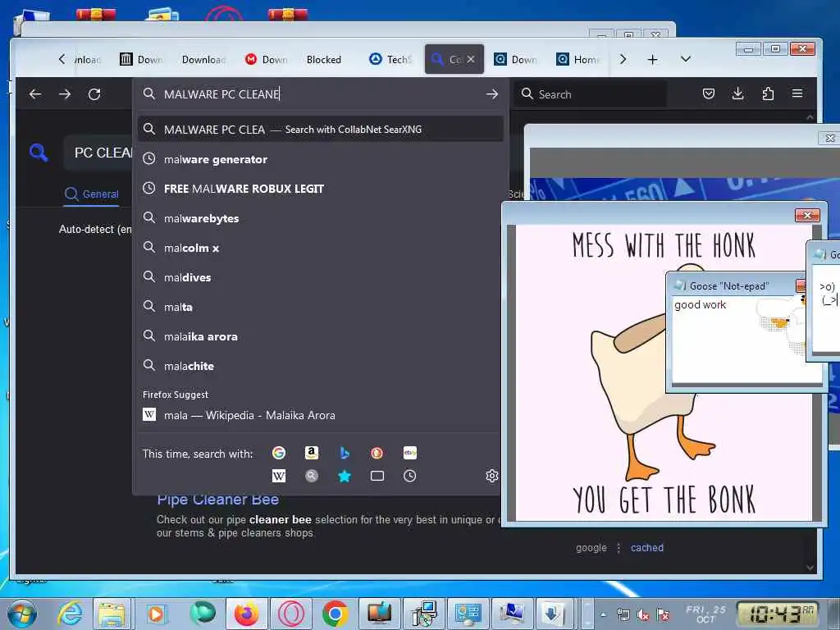This screenshot has height=630, width=840.
Task: Close the active search tab
Action: [x=470, y=59]
